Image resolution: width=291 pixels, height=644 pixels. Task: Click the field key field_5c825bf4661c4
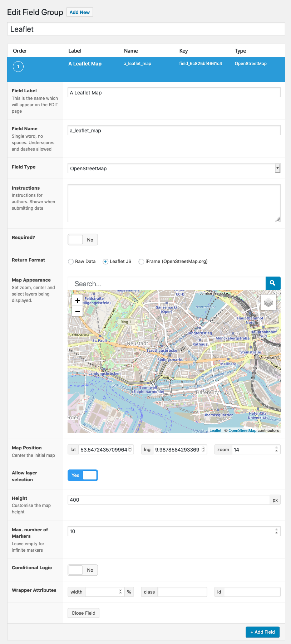click(201, 64)
